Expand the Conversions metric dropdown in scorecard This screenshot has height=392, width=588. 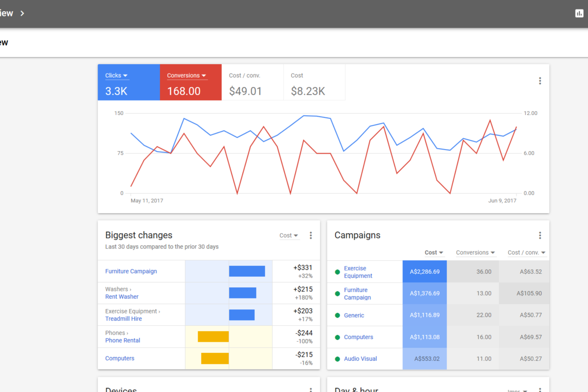pos(187,75)
